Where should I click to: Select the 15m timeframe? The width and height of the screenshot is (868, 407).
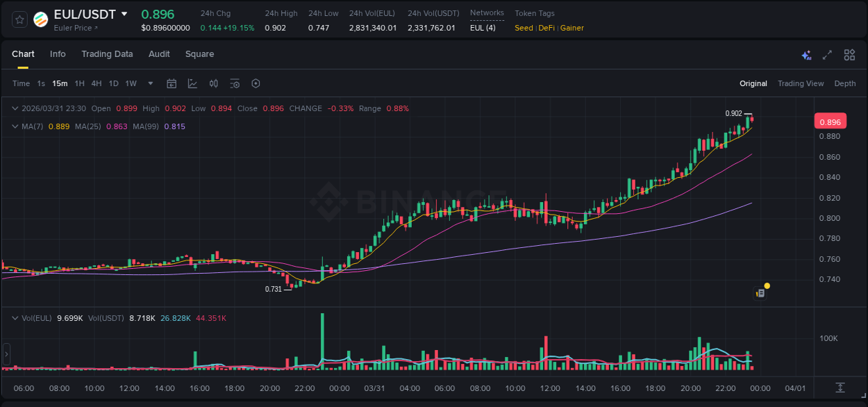tap(60, 83)
